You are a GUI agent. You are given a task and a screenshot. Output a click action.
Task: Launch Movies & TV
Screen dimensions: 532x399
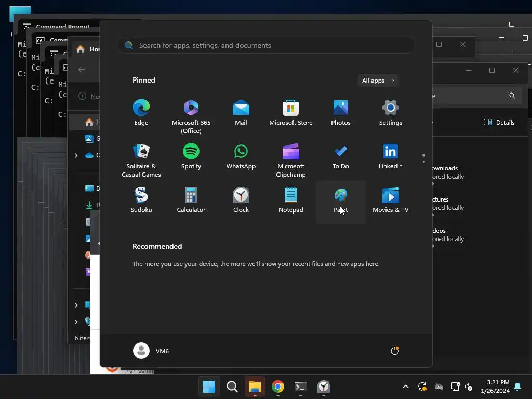point(391,200)
